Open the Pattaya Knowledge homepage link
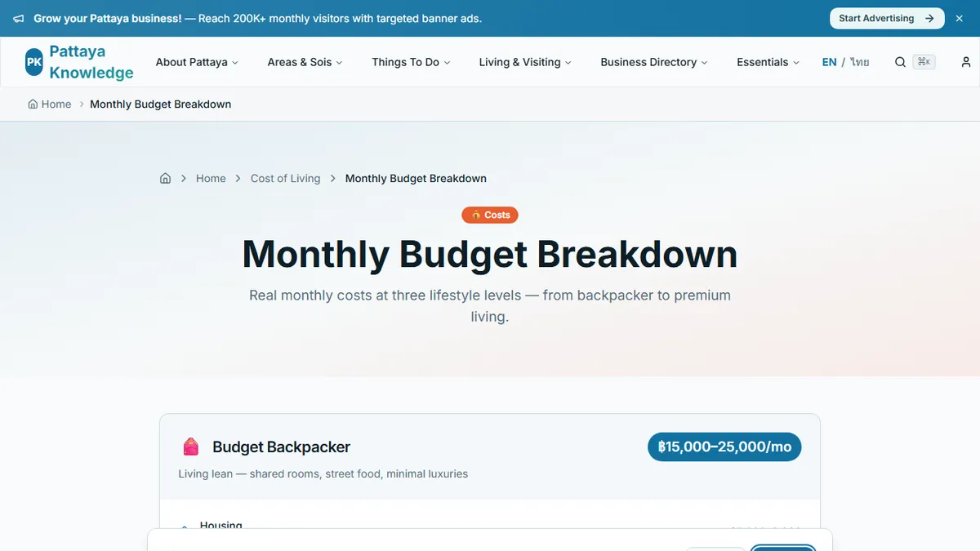The image size is (980, 551). point(79,62)
